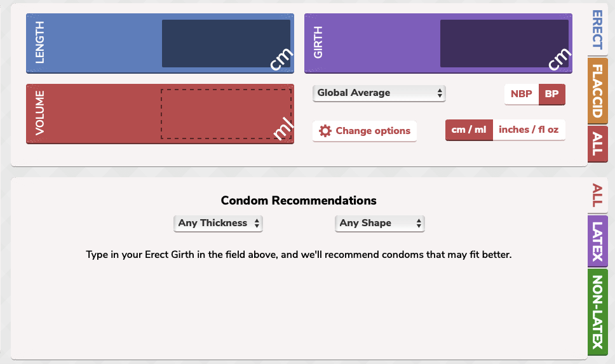Show NON-LATEX condom recommendations tab
This screenshot has height=364, width=615.
(597, 311)
